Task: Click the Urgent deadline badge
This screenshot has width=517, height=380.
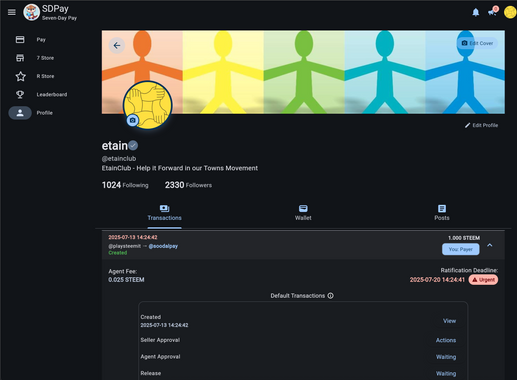Action: 483,280
